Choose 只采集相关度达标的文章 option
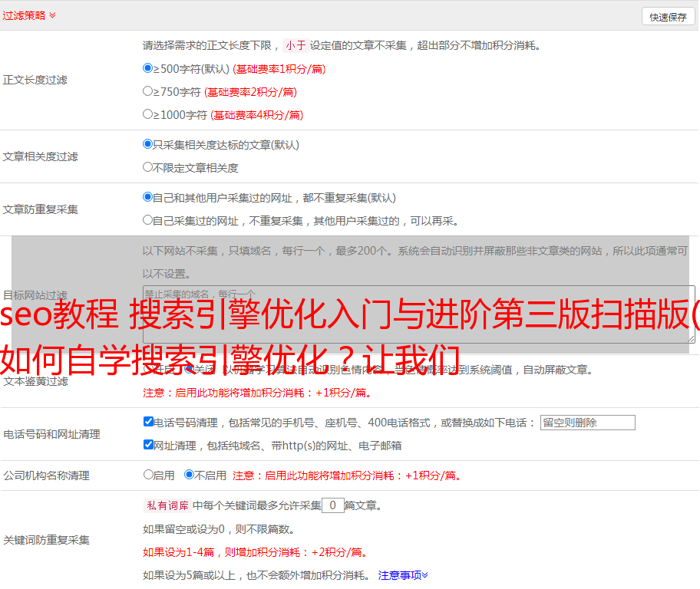Screen dimensions: 700x589 [148, 144]
